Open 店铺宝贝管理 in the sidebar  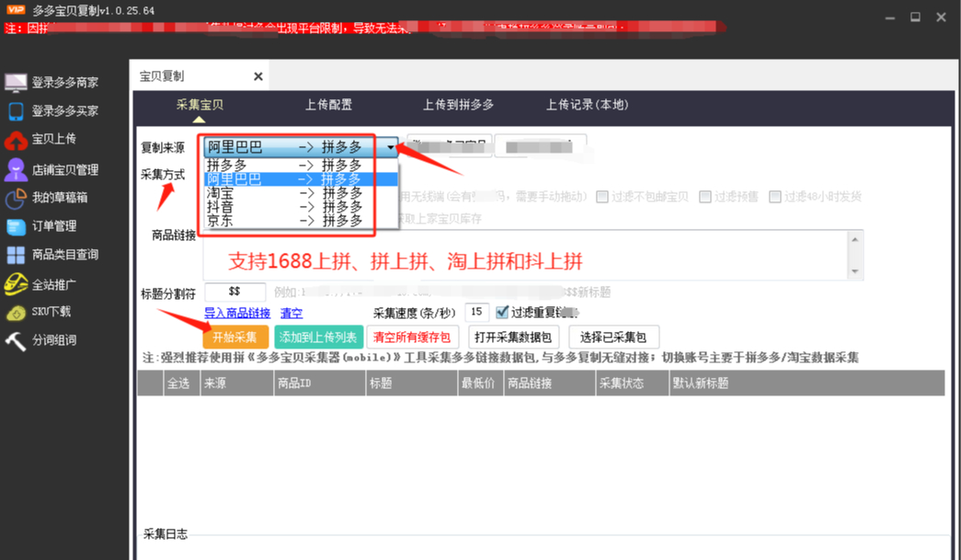click(51, 170)
